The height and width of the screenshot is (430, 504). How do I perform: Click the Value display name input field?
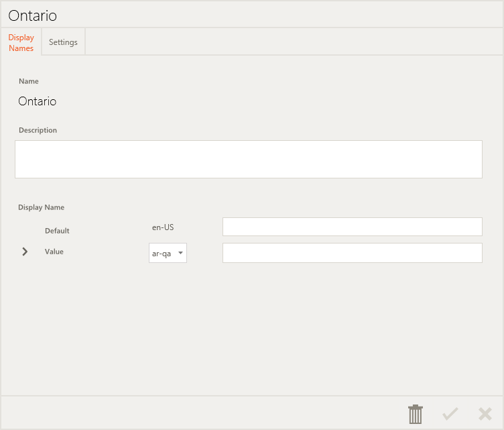coord(352,253)
